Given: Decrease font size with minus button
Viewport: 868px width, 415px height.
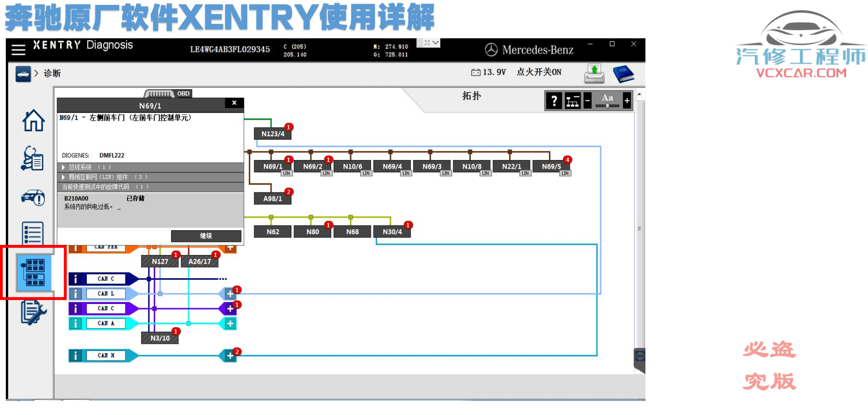Looking at the screenshot, I should [587, 101].
